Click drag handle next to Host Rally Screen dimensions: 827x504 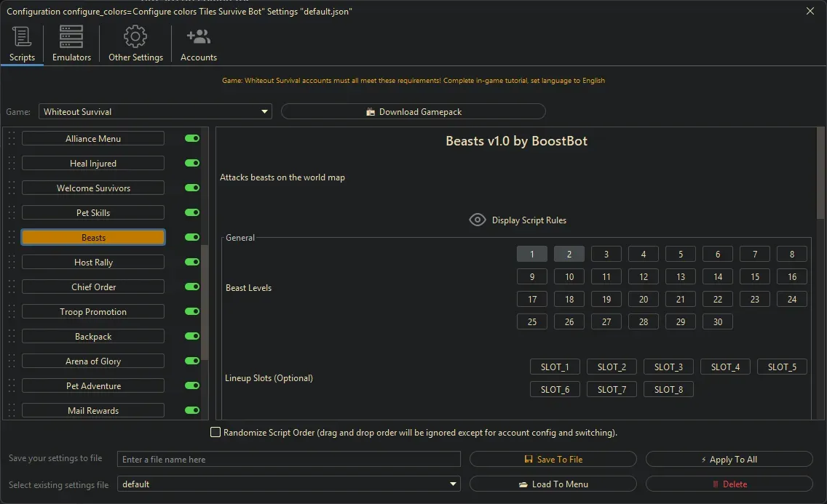click(12, 263)
